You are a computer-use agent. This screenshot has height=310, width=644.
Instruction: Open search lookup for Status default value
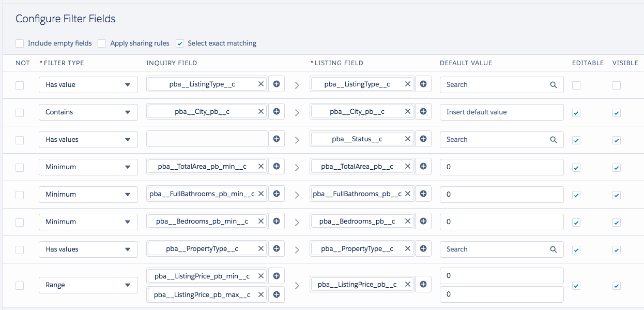point(554,139)
